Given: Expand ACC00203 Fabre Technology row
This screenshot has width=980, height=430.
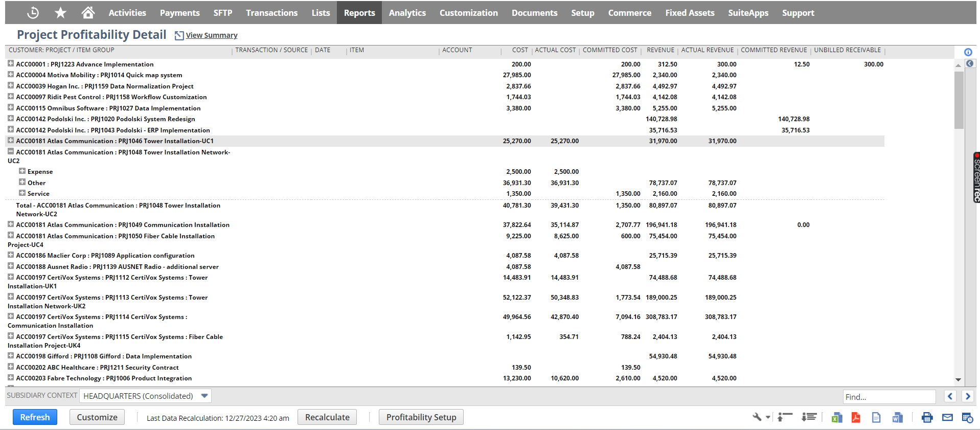Looking at the screenshot, I should pos(11,377).
